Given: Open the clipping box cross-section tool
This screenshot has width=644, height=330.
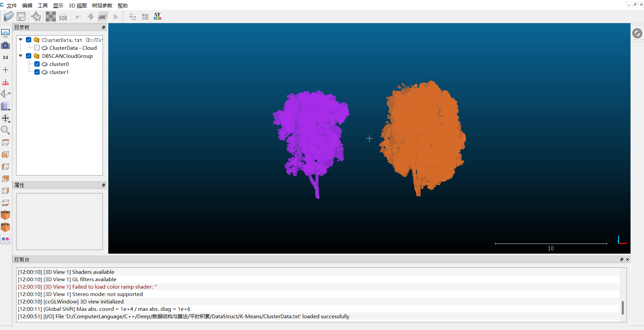Looking at the screenshot, I should click(x=103, y=16).
